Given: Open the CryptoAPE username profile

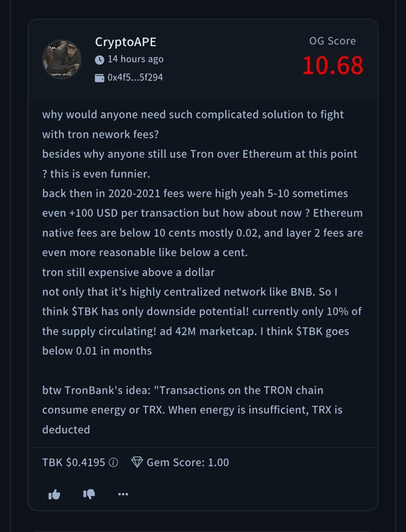Looking at the screenshot, I should click(x=126, y=42).
